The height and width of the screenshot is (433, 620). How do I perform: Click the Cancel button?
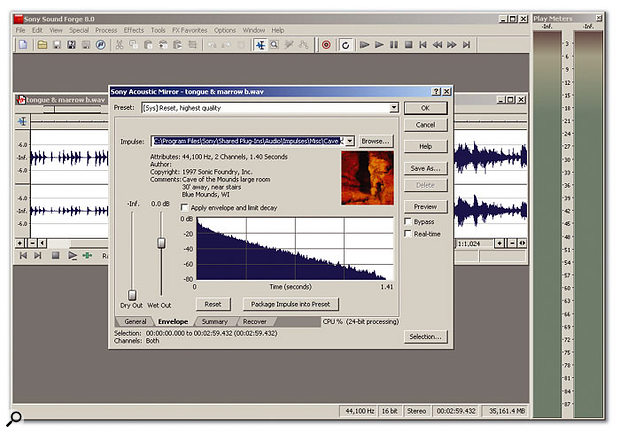click(425, 125)
